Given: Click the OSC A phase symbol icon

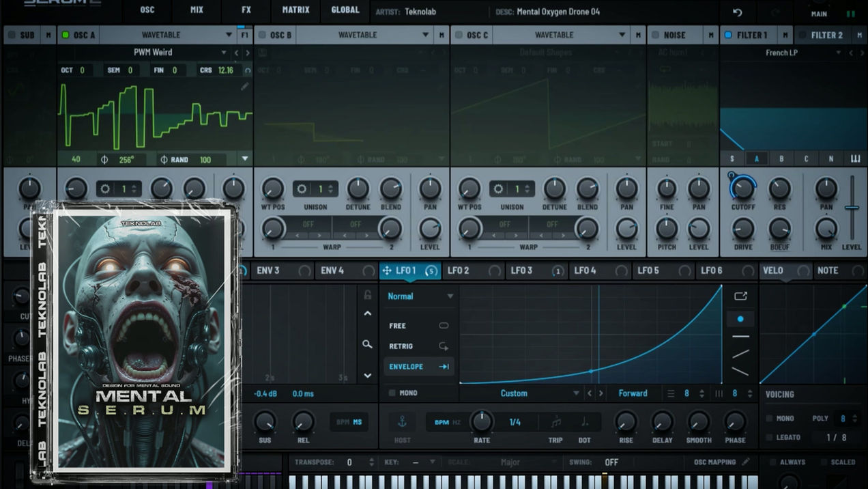Looking at the screenshot, I should coord(104,159).
